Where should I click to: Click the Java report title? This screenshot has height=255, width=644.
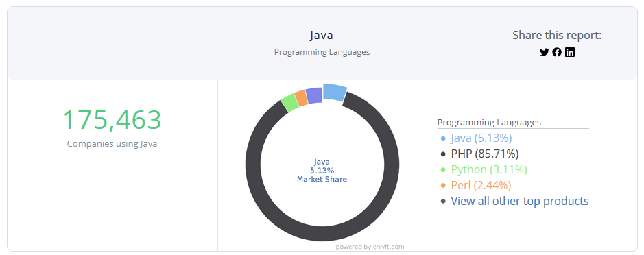point(322,36)
